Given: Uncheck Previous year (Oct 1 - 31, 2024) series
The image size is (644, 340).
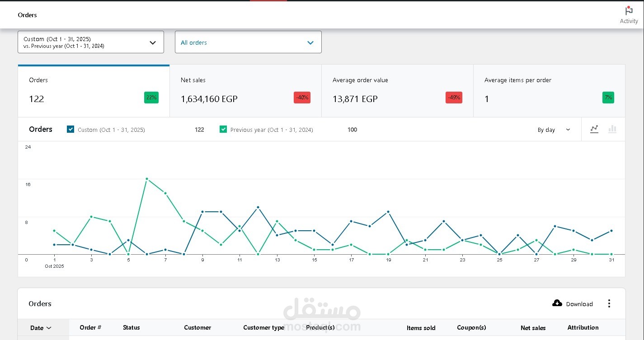Looking at the screenshot, I should coord(223,129).
